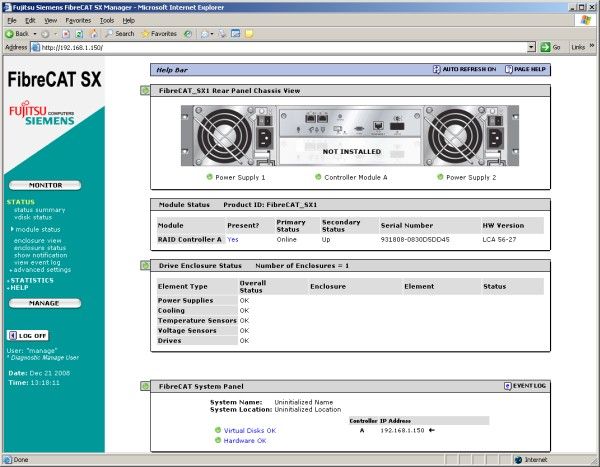Image resolution: width=600 pixels, height=467 pixels.
Task: Open the Tools menu
Action: (x=107, y=20)
